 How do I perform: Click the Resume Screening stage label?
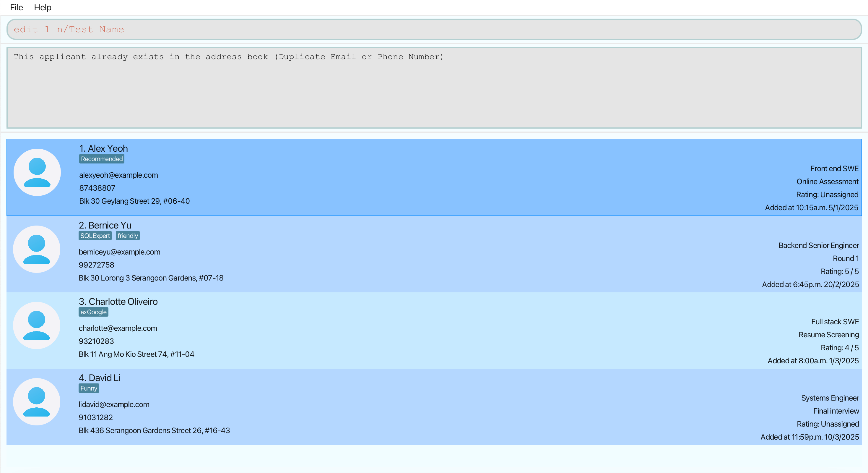[x=829, y=334]
